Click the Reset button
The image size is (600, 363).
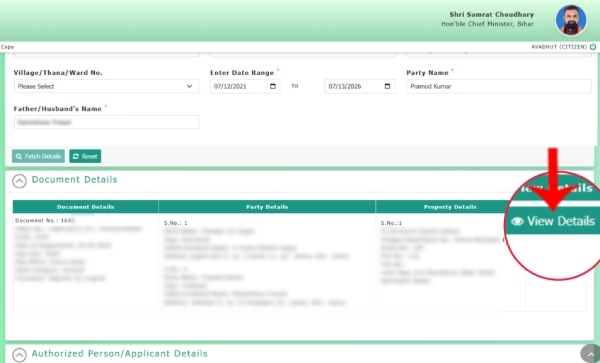click(x=85, y=156)
